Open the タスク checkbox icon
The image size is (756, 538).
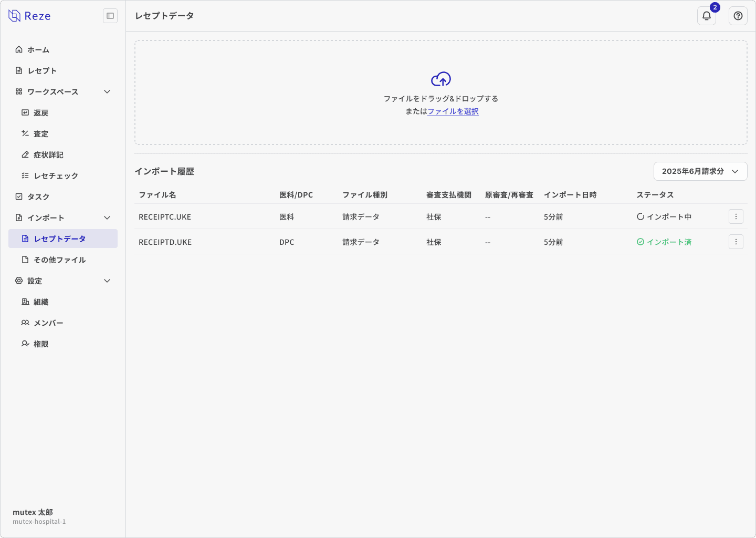pos(19,196)
